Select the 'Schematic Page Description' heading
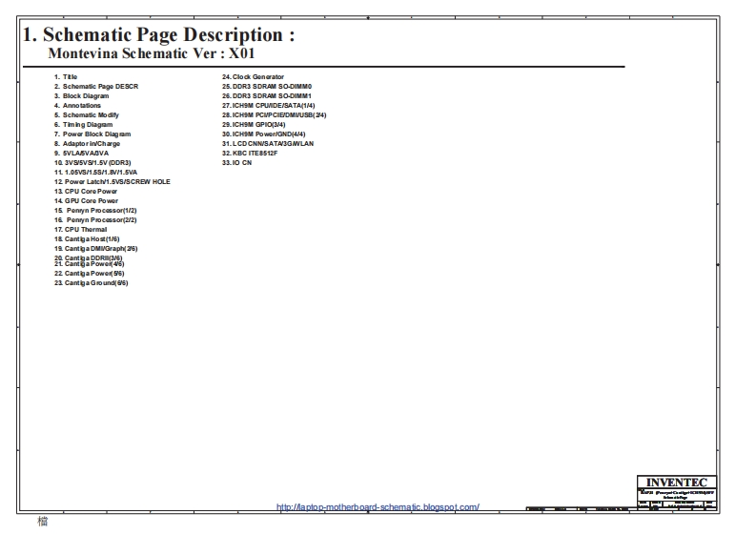 click(x=158, y=34)
